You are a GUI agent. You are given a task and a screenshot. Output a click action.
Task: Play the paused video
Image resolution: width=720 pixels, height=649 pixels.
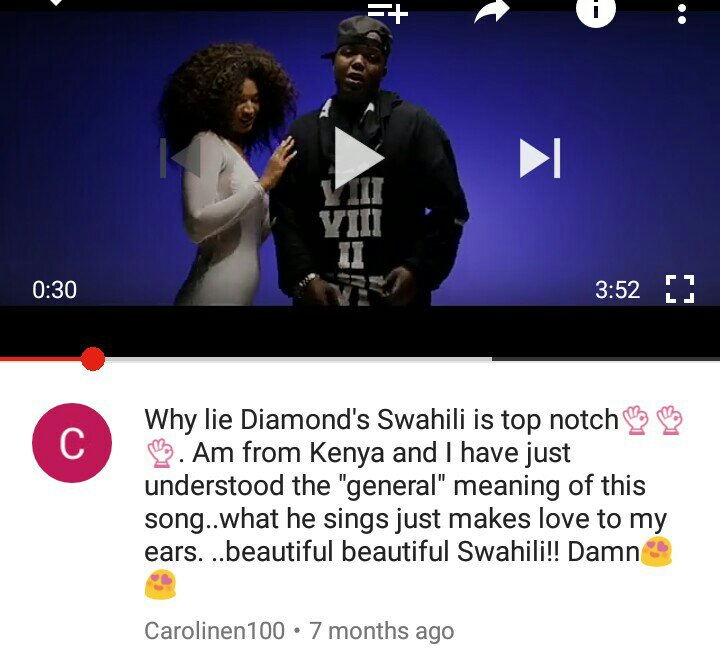[359, 158]
